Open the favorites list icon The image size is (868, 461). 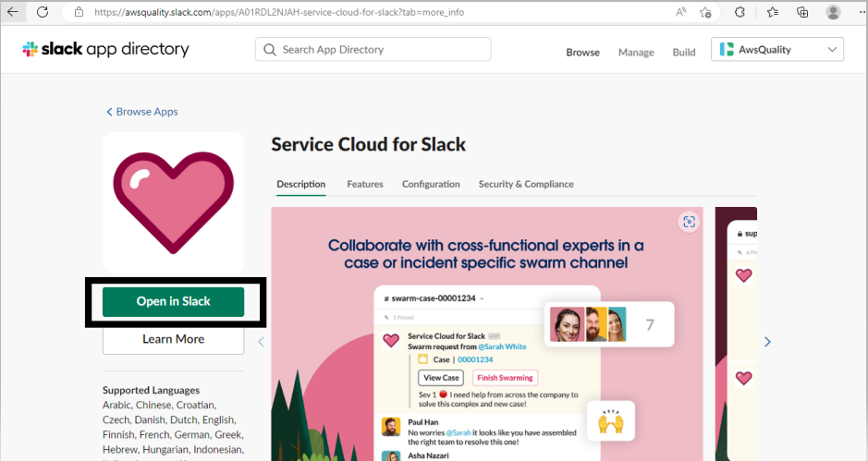pos(773,12)
